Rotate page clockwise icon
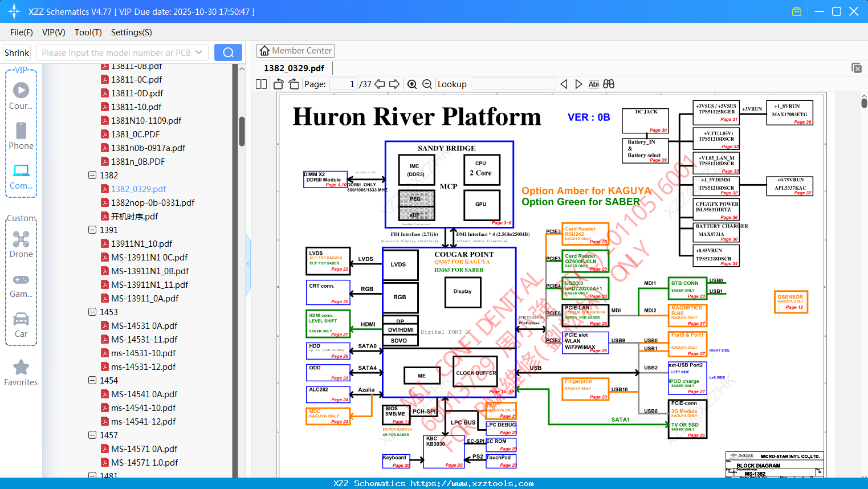The height and width of the screenshot is (489, 868). click(294, 84)
